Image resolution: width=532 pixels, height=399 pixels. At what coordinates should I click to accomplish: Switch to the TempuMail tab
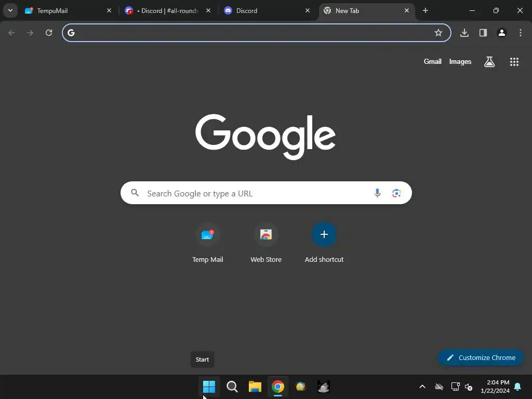(68, 10)
